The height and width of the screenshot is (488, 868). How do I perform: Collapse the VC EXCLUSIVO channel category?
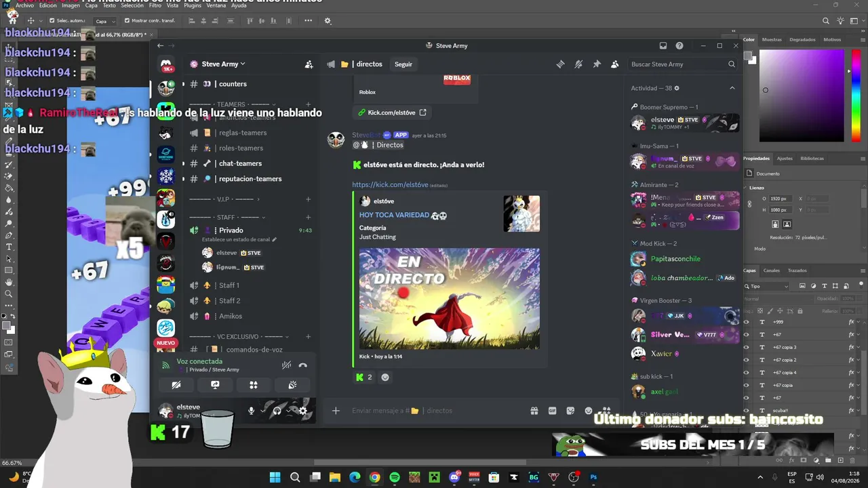click(239, 336)
